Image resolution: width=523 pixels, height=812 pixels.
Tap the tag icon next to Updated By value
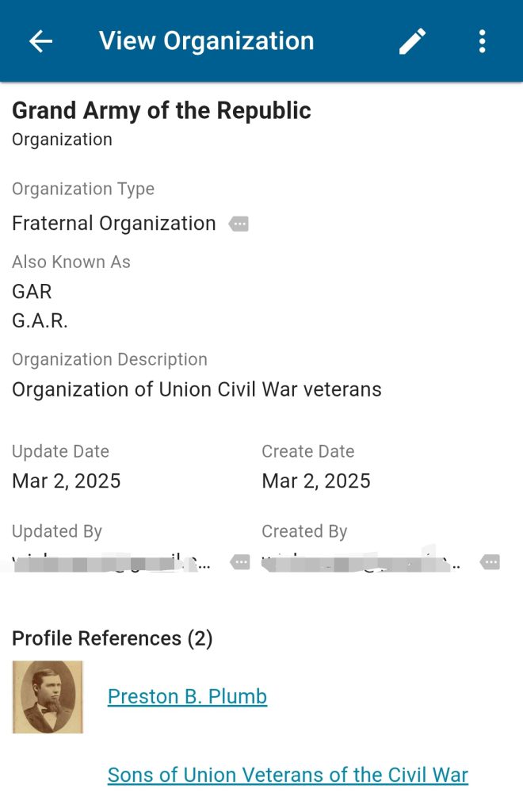pos(240,562)
